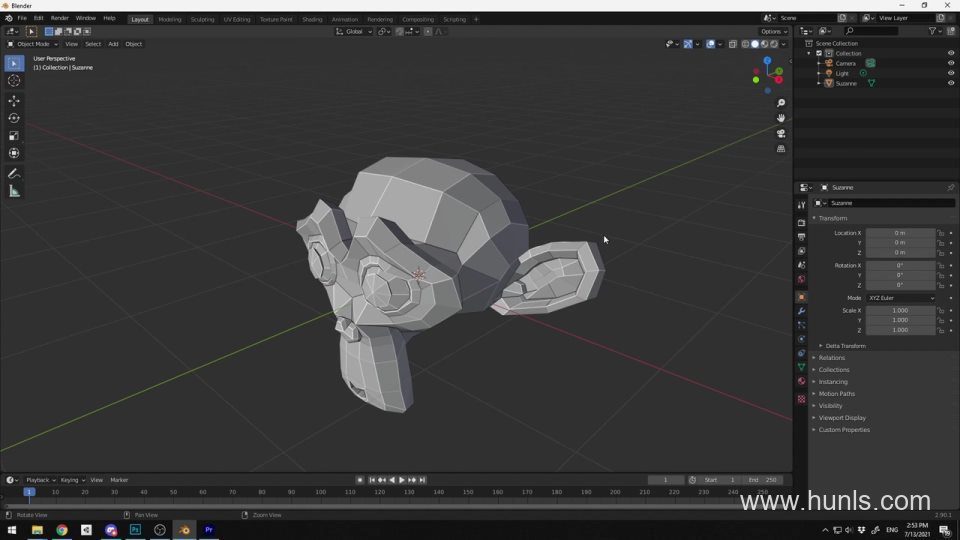The width and height of the screenshot is (960, 540).
Task: Open the Material properties tab
Action: [801, 381]
